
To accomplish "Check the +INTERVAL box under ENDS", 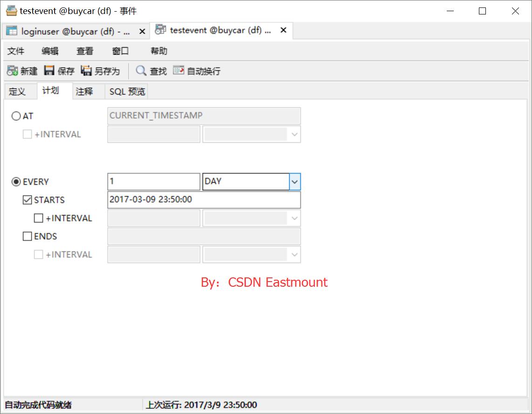I will [x=38, y=255].
